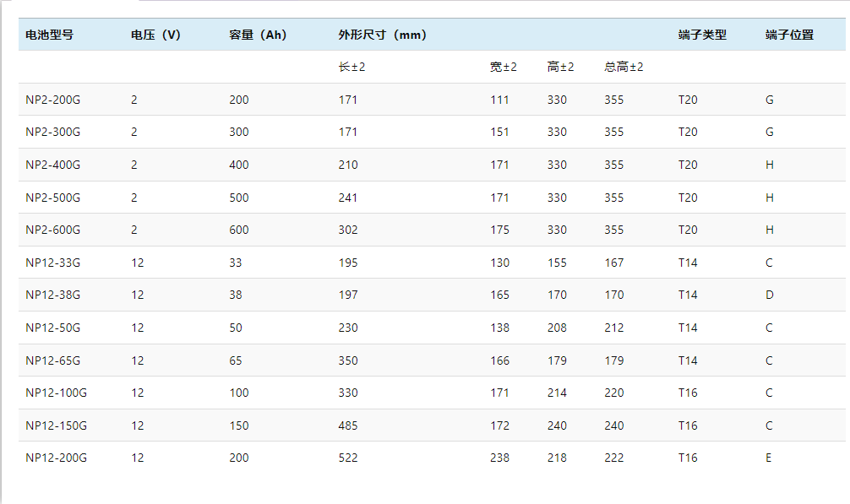This screenshot has width=850, height=504.
Task: Click length 241 in NP2-500G row
Action: click(348, 198)
